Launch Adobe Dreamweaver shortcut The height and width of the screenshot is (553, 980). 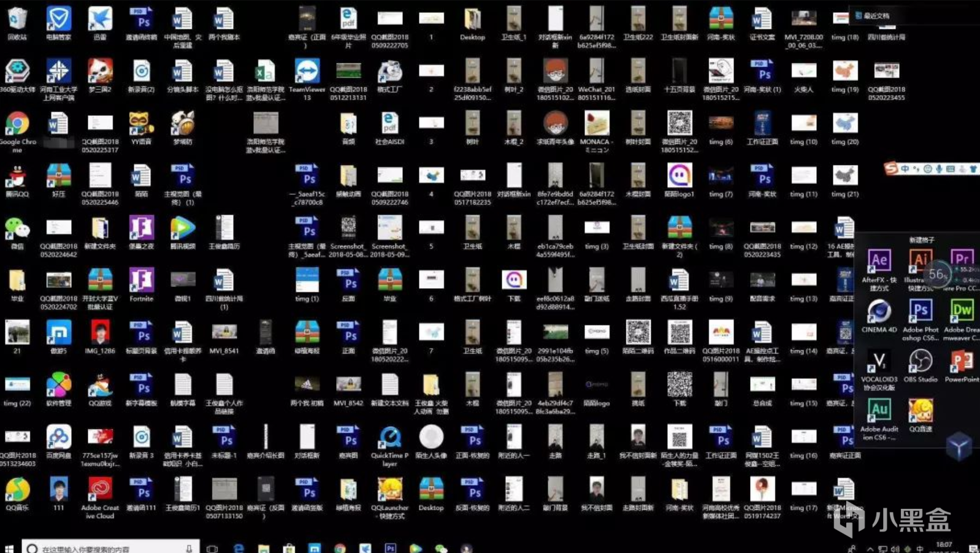pyautogui.click(x=962, y=320)
